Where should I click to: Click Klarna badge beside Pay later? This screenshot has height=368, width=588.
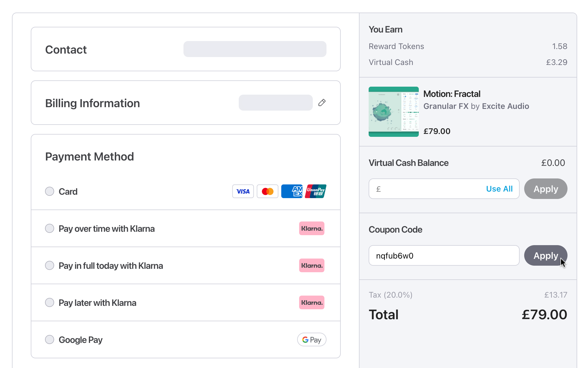click(x=312, y=302)
